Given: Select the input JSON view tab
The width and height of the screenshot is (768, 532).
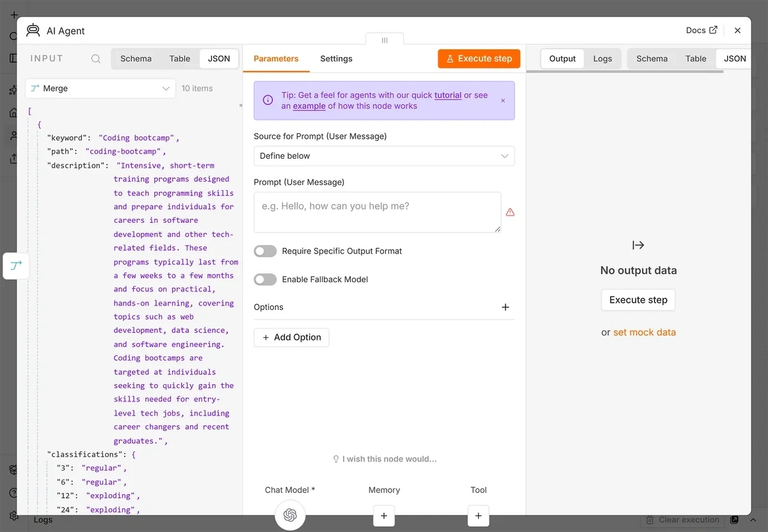Looking at the screenshot, I should (219, 58).
